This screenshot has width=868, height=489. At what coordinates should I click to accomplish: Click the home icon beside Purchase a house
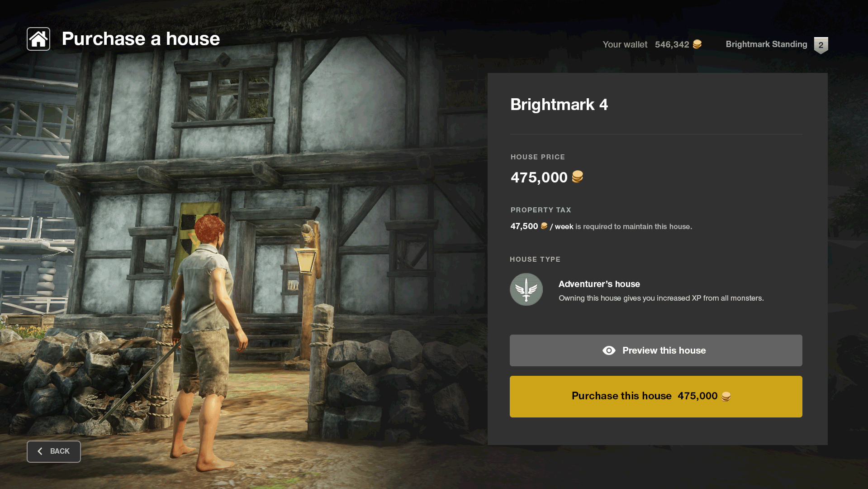coord(38,39)
